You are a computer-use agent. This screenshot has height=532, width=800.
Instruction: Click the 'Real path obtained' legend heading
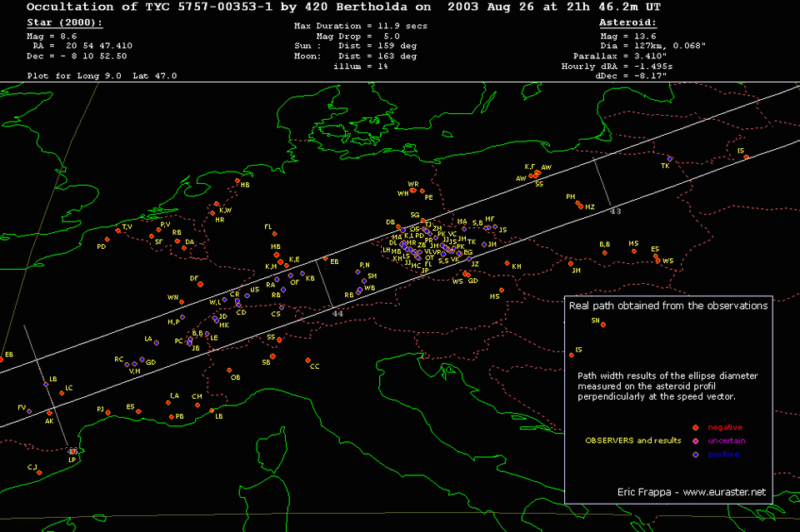coord(667,306)
